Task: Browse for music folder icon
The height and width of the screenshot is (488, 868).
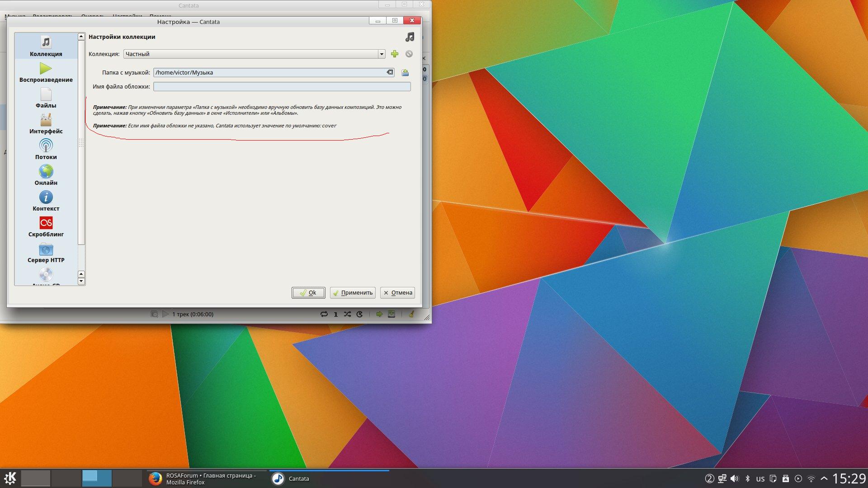Action: point(405,72)
